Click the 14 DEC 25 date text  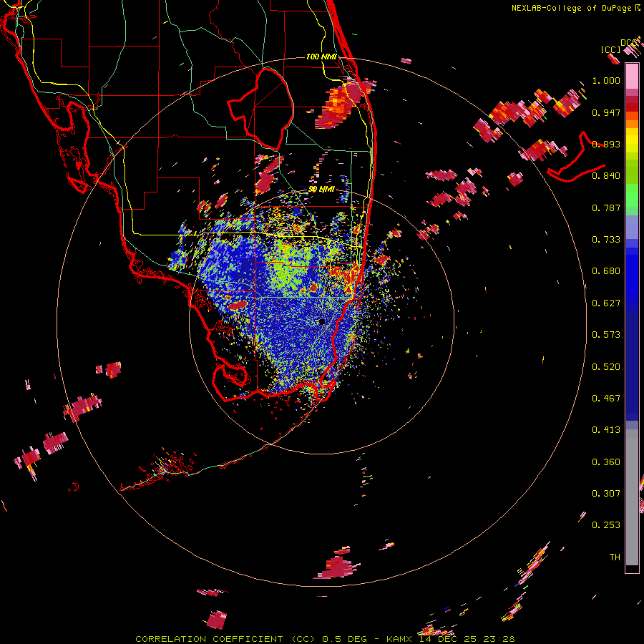point(449,639)
